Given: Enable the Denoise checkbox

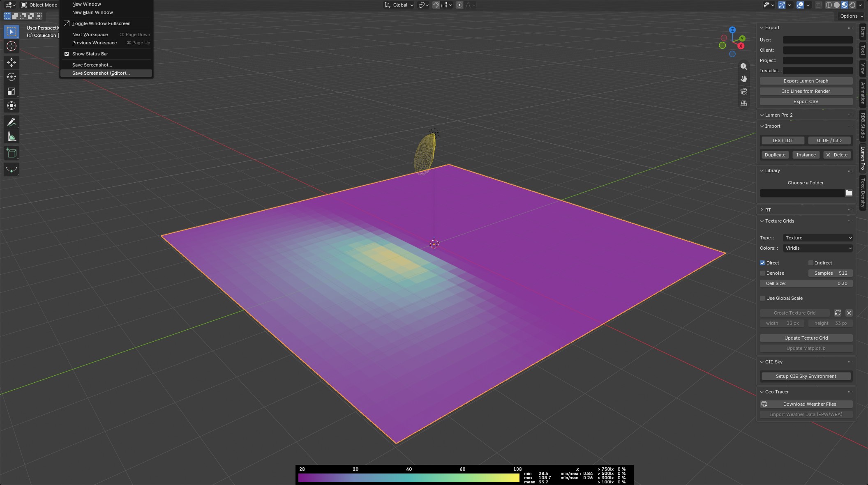Looking at the screenshot, I should coord(762,273).
